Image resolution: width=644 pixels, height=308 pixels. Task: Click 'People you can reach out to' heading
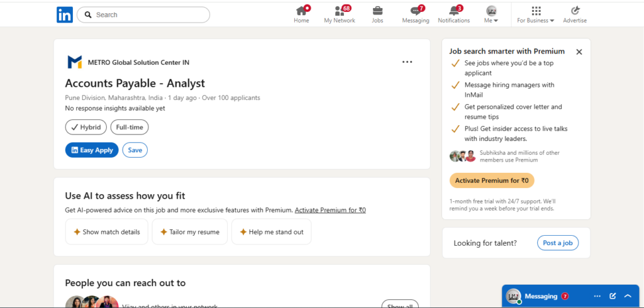click(x=125, y=283)
